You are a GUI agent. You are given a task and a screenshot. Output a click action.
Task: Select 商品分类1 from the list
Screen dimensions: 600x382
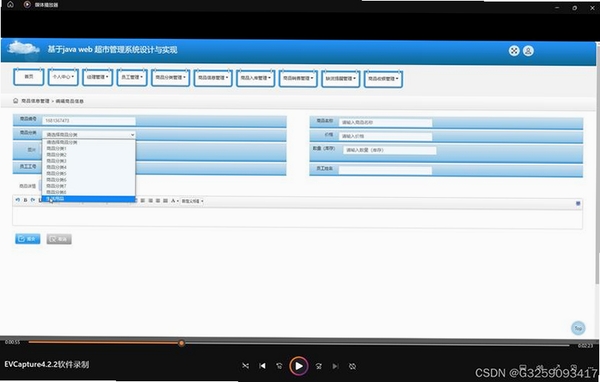point(89,149)
